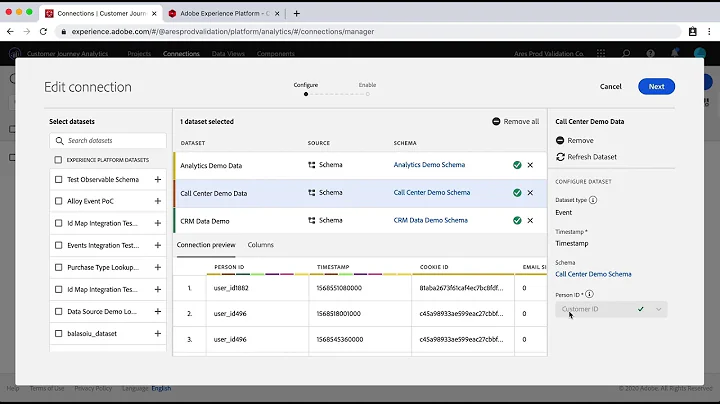Focus the Search datasets field
This screenshot has width=720, height=404.
[x=108, y=140]
